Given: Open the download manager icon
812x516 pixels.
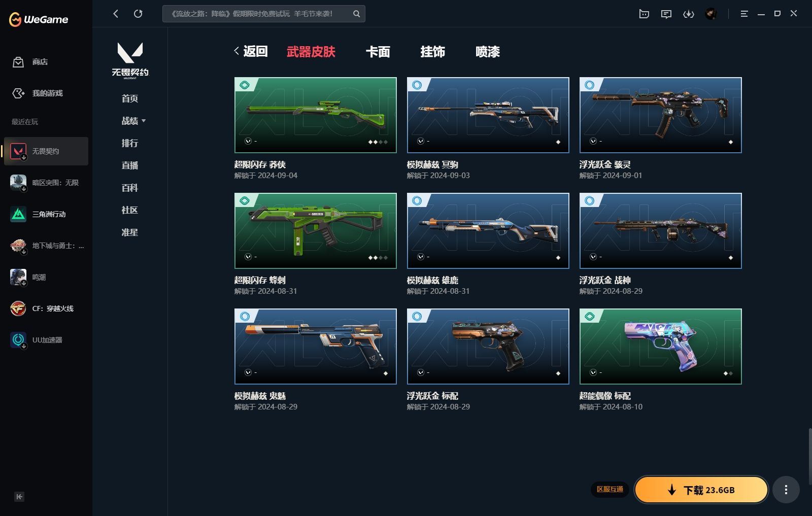Looking at the screenshot, I should coord(688,14).
